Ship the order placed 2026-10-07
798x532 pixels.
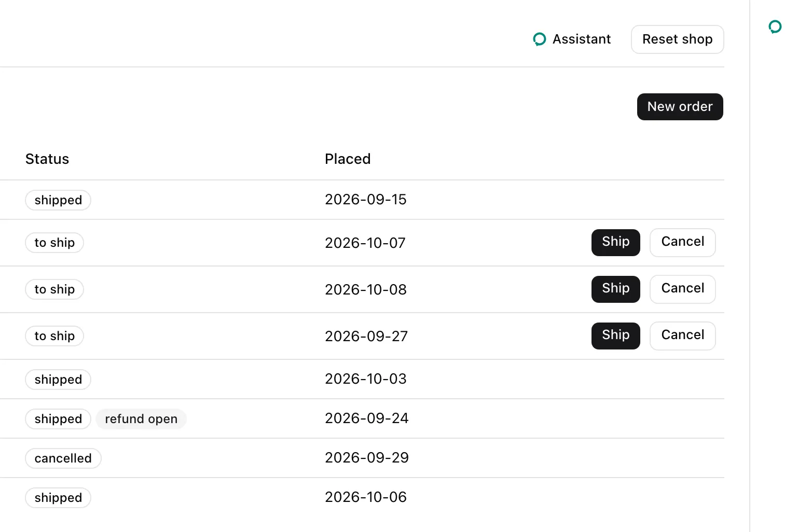pyautogui.click(x=615, y=243)
